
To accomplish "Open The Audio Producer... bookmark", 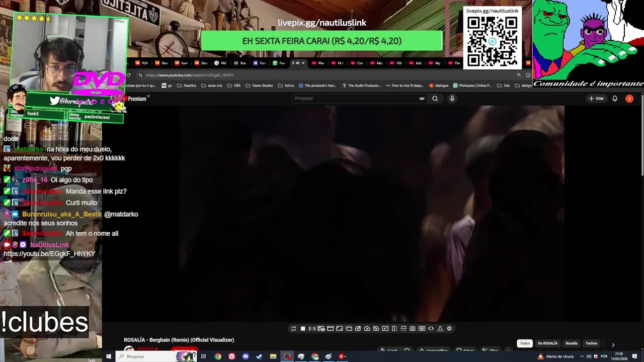I will (361, 85).
